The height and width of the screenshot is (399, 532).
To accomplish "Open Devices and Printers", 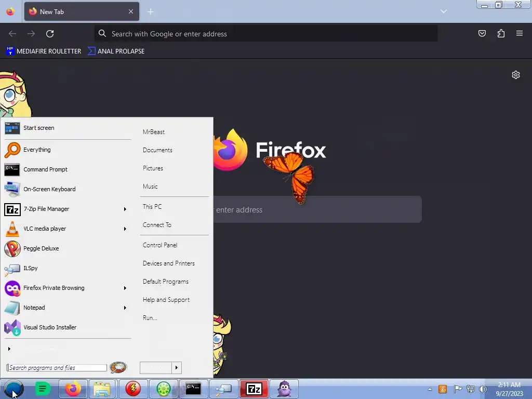I will [x=169, y=263].
